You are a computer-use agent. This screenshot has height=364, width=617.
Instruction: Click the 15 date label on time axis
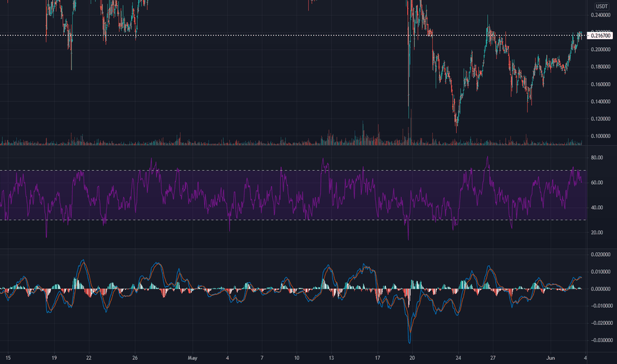[x=8, y=358]
